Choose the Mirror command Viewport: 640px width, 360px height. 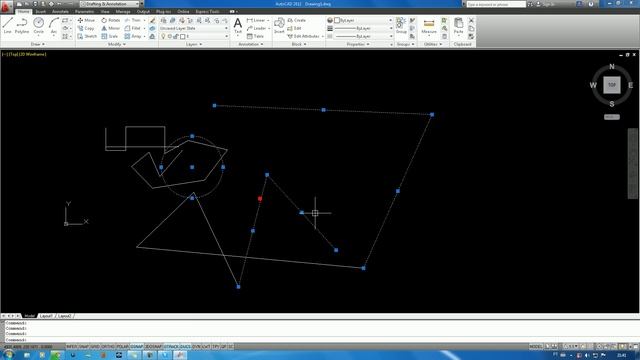(x=111, y=28)
